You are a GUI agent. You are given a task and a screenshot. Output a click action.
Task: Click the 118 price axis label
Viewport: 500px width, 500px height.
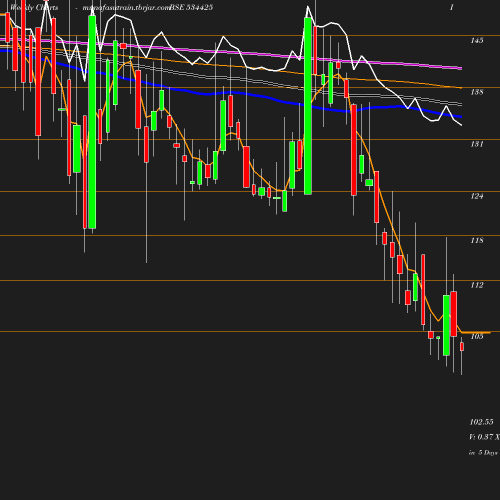(x=477, y=240)
